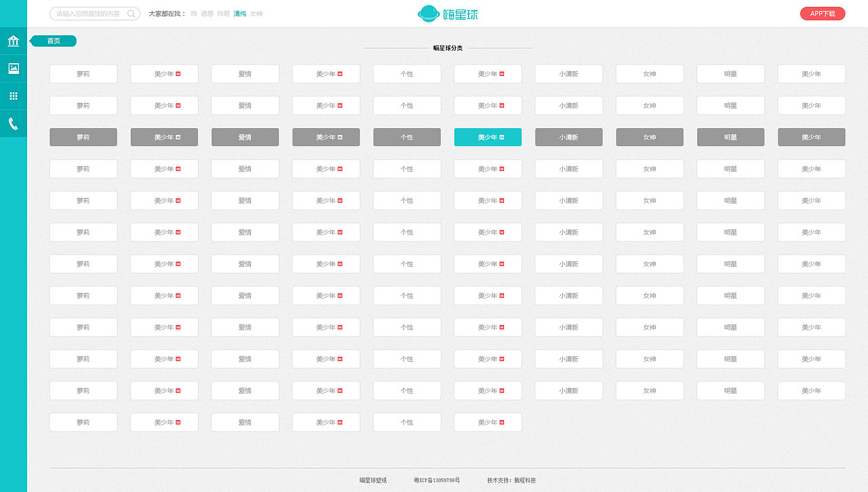Choose 个性 in the last category row
This screenshot has height=492, width=868.
tap(407, 422)
